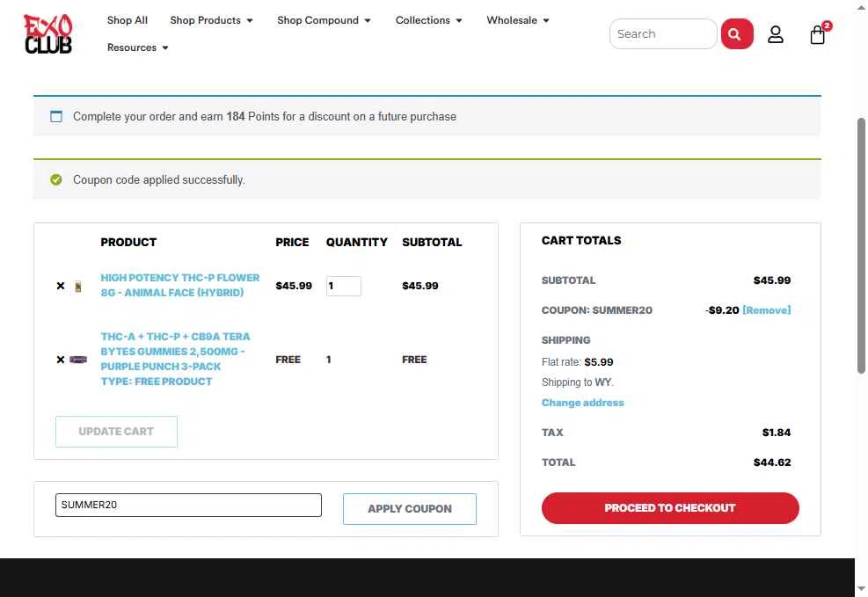
Task: Open the EXO Club logo homepage
Action: [47, 33]
